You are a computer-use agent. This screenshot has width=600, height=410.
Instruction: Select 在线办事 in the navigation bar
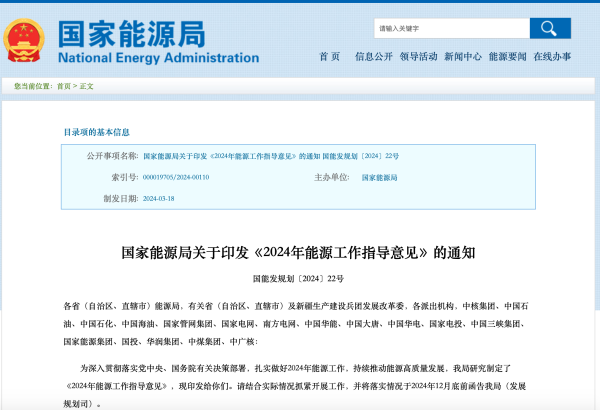coord(552,57)
